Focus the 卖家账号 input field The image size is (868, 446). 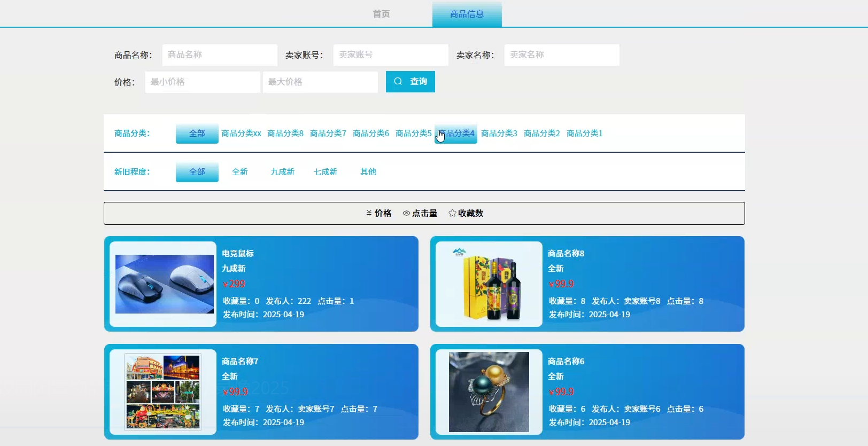[x=391, y=55]
